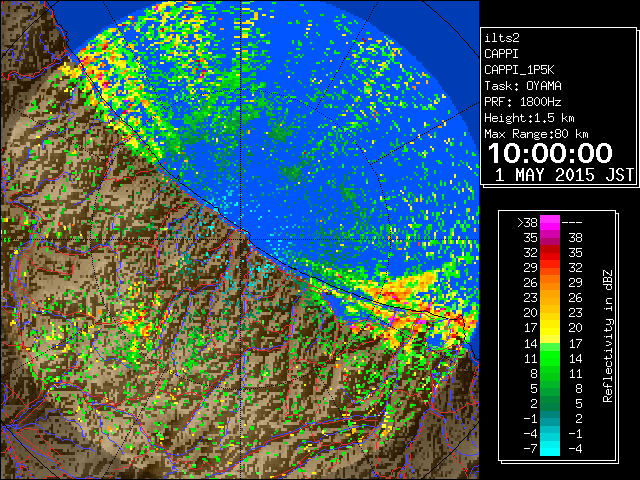Click the green 8 dBZ legend swatch
The image size is (640, 480).
[x=550, y=373]
